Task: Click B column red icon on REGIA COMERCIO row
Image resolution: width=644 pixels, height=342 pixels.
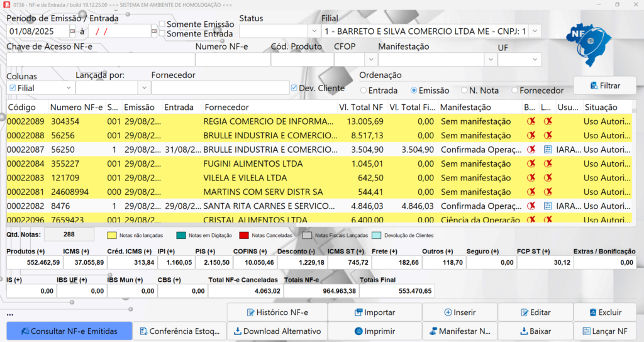Action: coord(531,121)
